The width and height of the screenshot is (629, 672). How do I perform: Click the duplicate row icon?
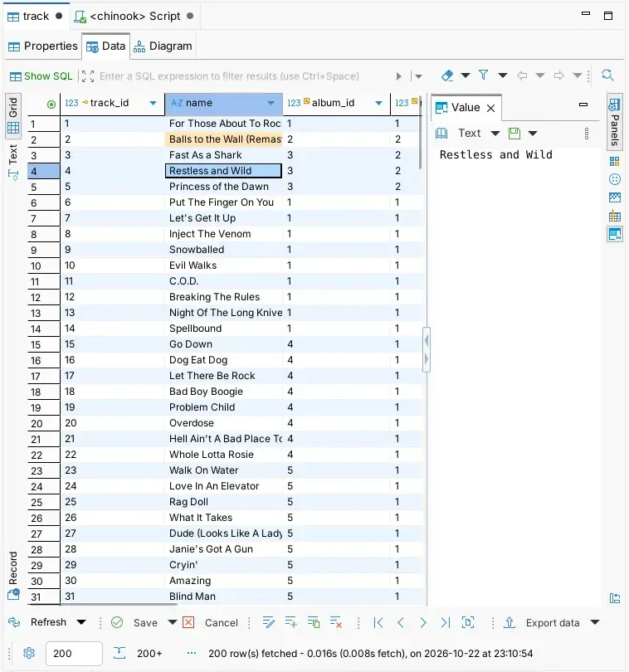(x=314, y=622)
